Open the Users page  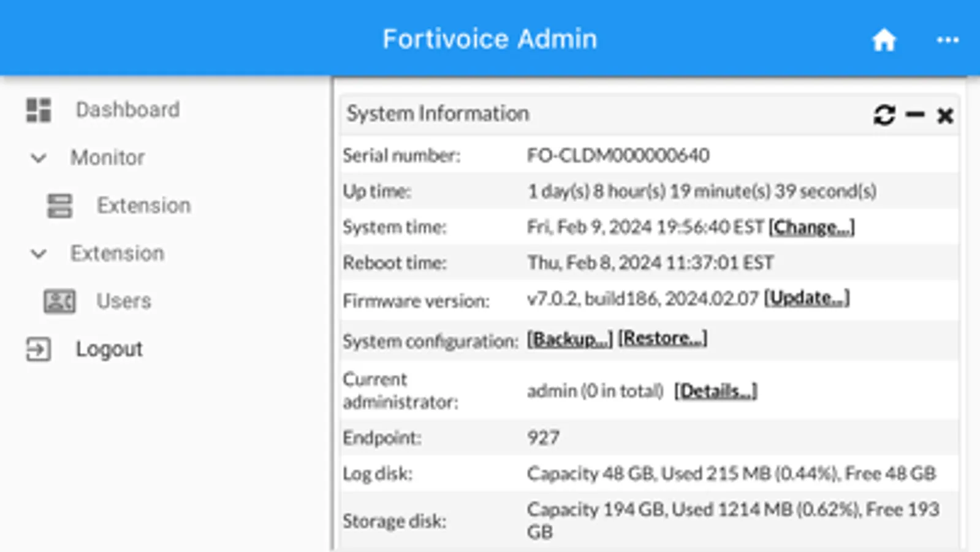pyautogui.click(x=123, y=301)
